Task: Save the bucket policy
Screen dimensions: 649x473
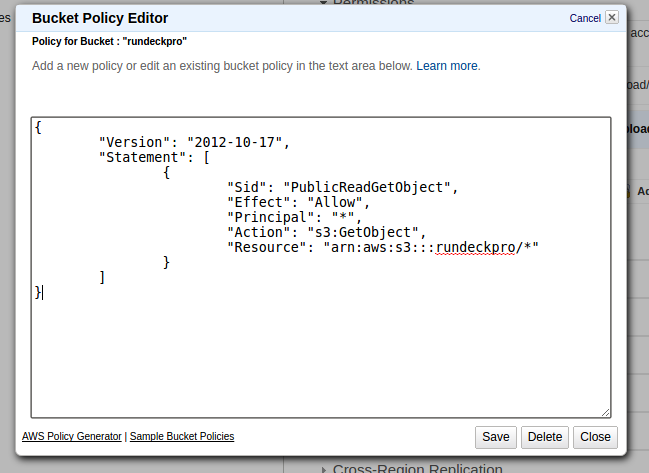Action: [x=496, y=437]
